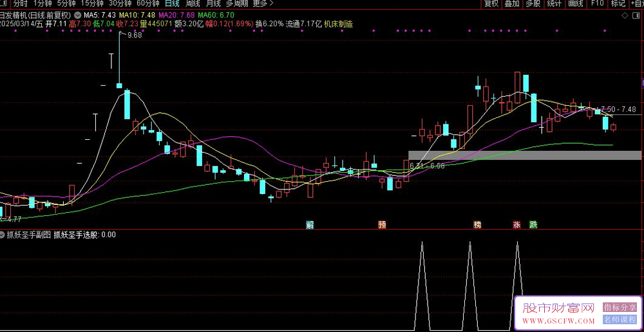Image resolution: width=644 pixels, height=332 pixels.
Task: Click the 张 event marker icon
Action: [x=516, y=225]
